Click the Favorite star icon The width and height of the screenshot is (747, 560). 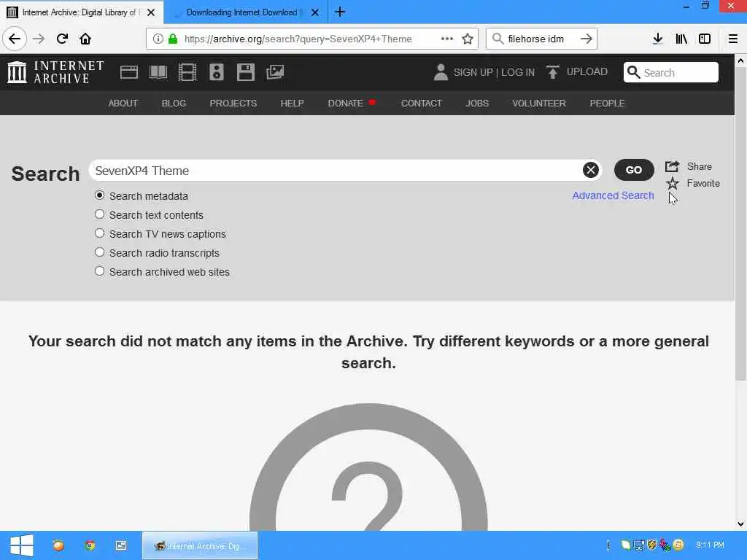[x=672, y=183]
